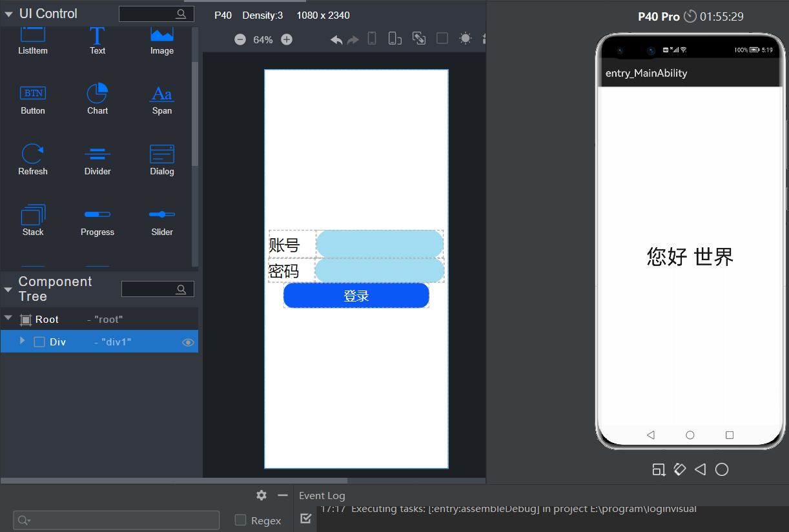
Task: Pick the Chart component icon
Action: coord(97,94)
